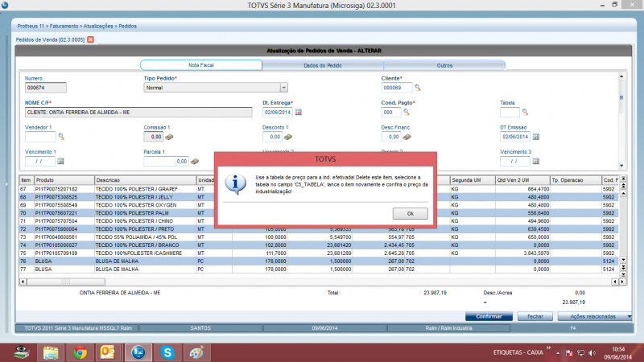Screen dimensions: 644x362
Task: Click the info icon in the TOTVS dialog
Action: (236, 184)
